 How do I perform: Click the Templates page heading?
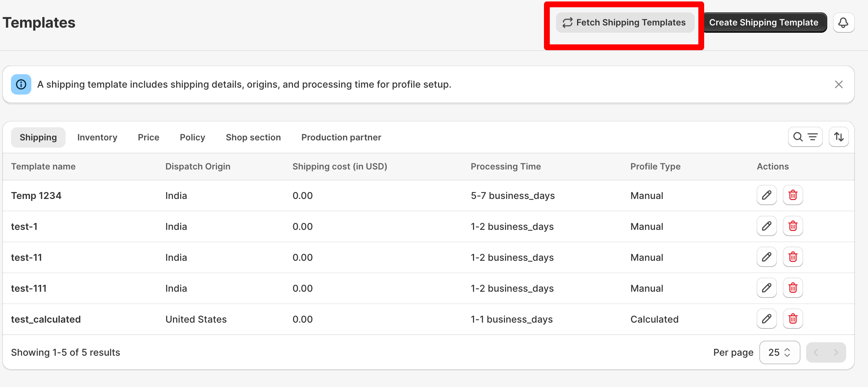[39, 23]
